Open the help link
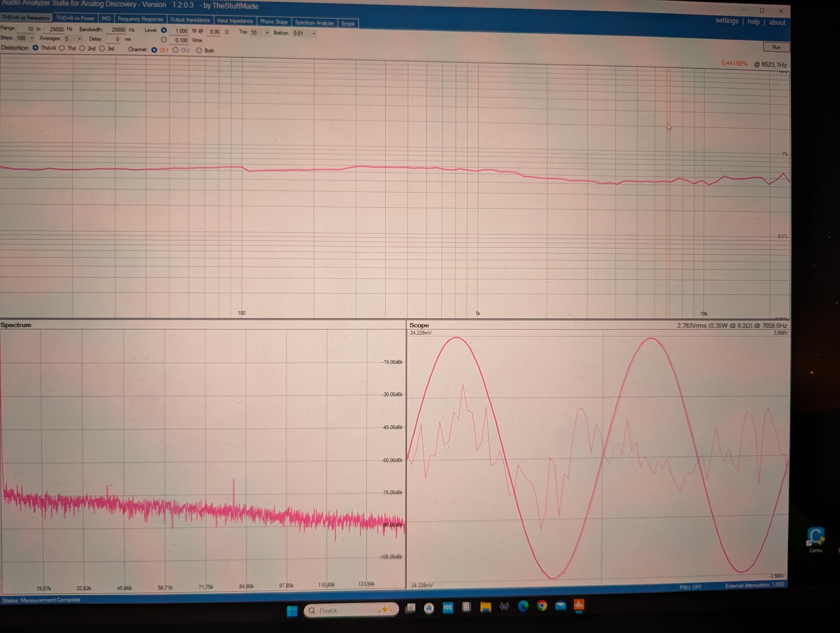The image size is (840, 633). 753,21
